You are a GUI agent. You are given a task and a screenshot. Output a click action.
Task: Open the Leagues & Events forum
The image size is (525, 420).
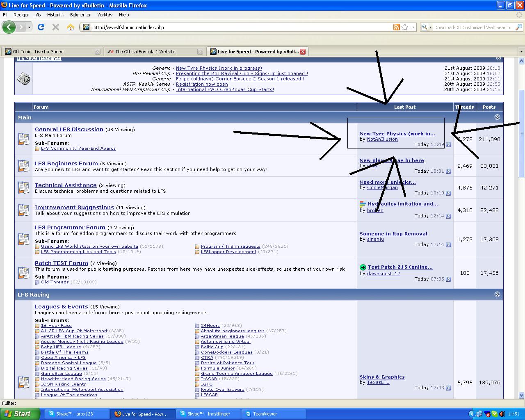62,306
